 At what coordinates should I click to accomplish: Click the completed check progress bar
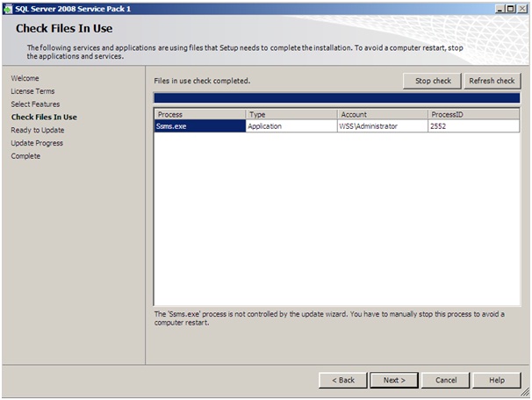(x=337, y=98)
